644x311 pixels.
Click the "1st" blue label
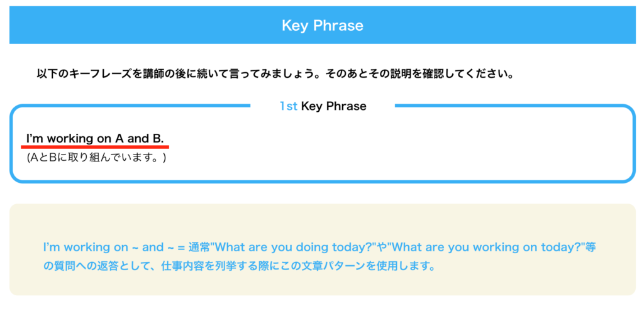[288, 106]
